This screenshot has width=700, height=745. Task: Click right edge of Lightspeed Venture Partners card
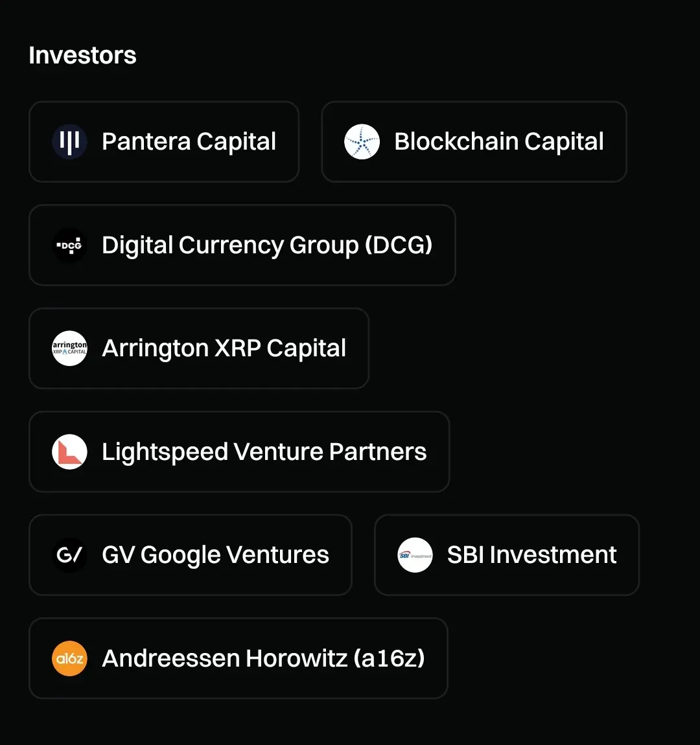coord(441,452)
